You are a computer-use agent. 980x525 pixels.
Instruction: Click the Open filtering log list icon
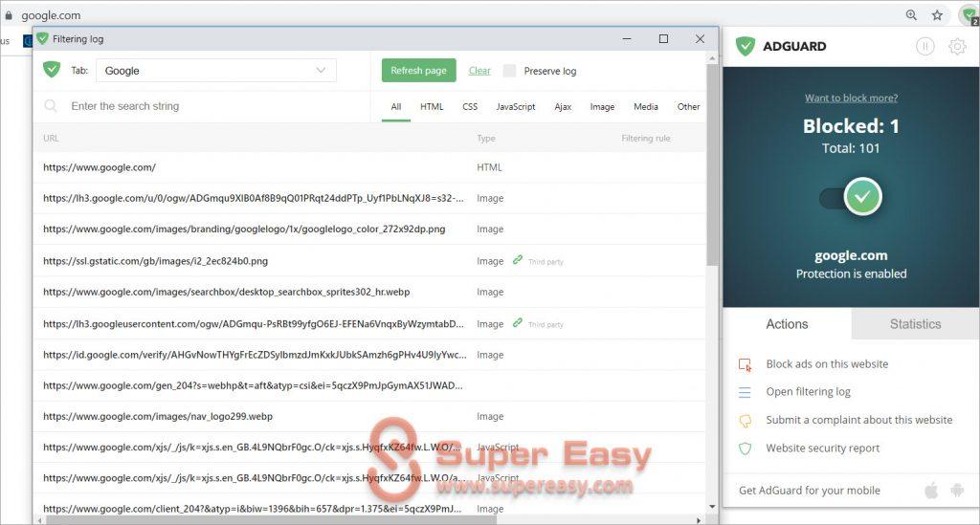click(745, 393)
